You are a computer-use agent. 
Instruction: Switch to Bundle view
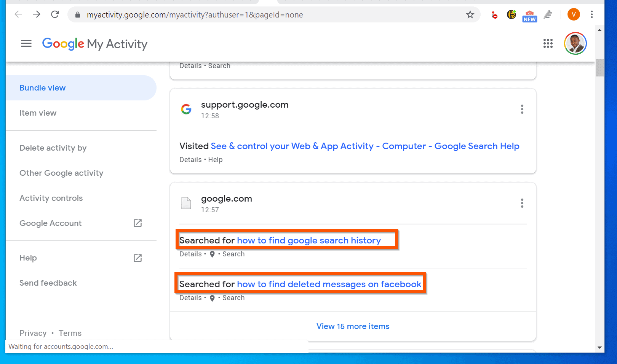point(42,87)
